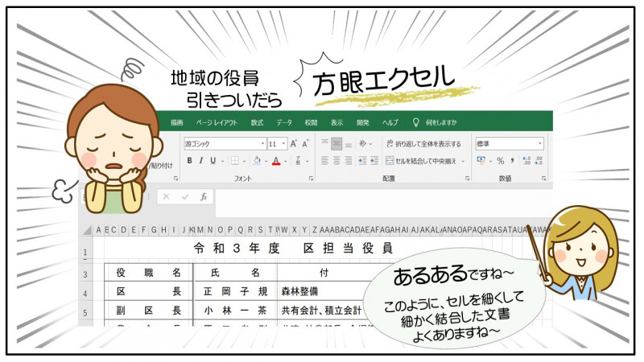644x362 pixels.
Task: Select the title cell 令和3年度 区担当役員
Action: coord(293,249)
